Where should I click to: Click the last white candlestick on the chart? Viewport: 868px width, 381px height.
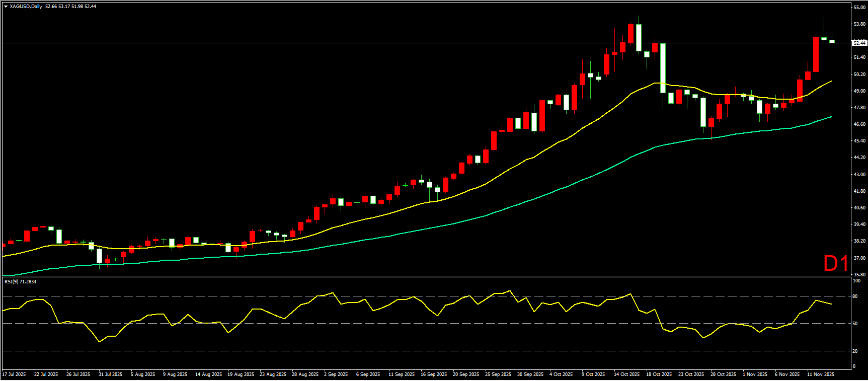click(x=832, y=41)
